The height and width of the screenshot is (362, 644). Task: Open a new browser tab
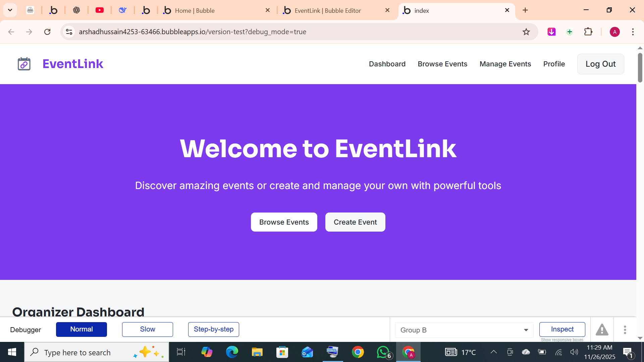(525, 10)
